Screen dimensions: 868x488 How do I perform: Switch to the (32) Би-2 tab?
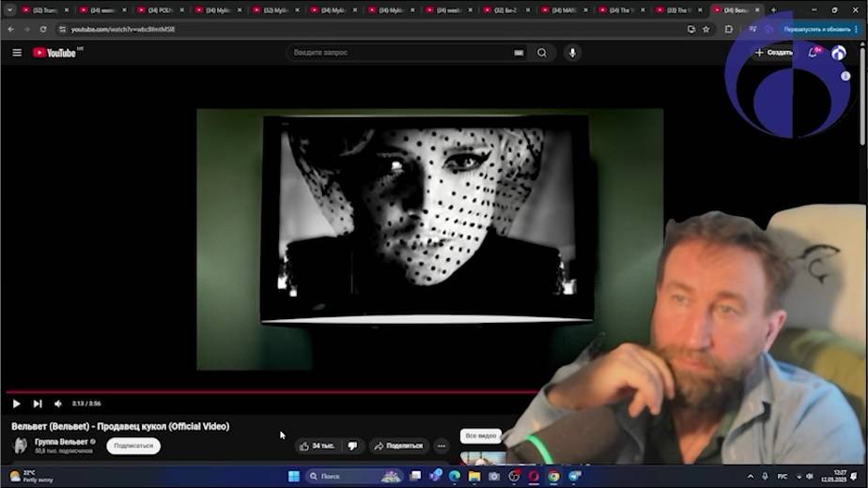(x=506, y=10)
